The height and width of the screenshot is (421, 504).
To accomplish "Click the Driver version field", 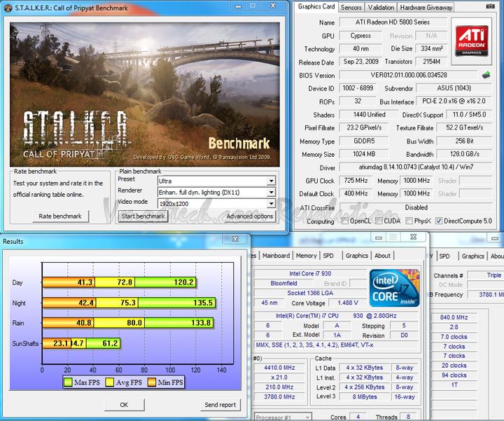I will (x=416, y=167).
